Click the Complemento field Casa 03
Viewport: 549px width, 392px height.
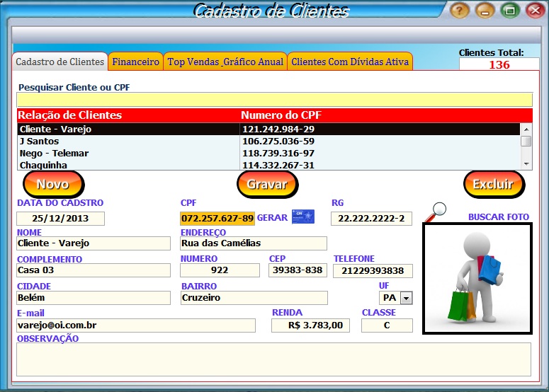(94, 270)
